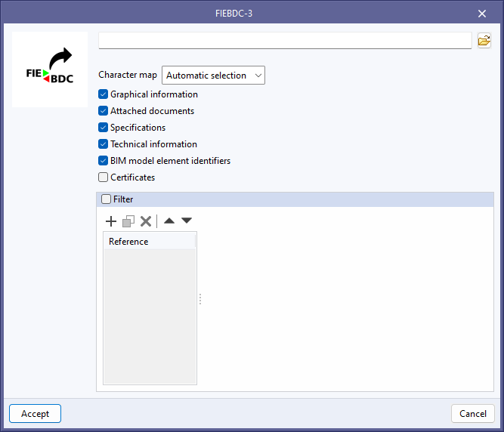Open the Character map dropdown

point(213,76)
